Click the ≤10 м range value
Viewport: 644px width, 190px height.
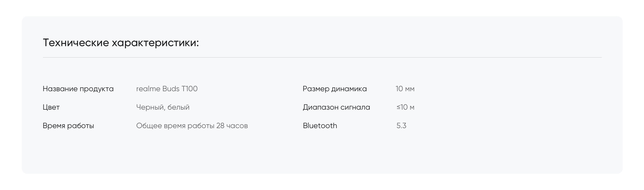click(405, 107)
